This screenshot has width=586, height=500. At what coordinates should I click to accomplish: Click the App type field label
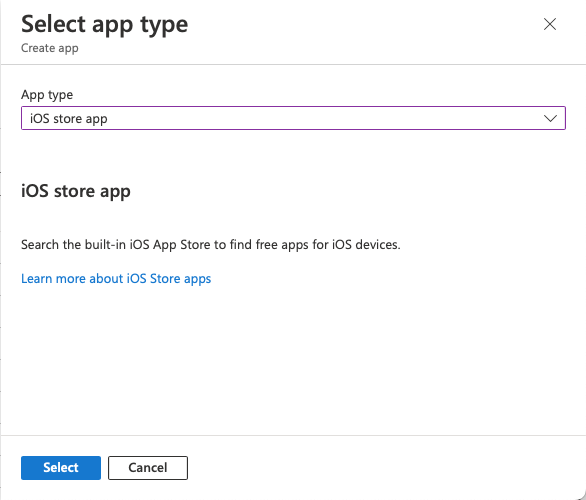click(x=47, y=95)
